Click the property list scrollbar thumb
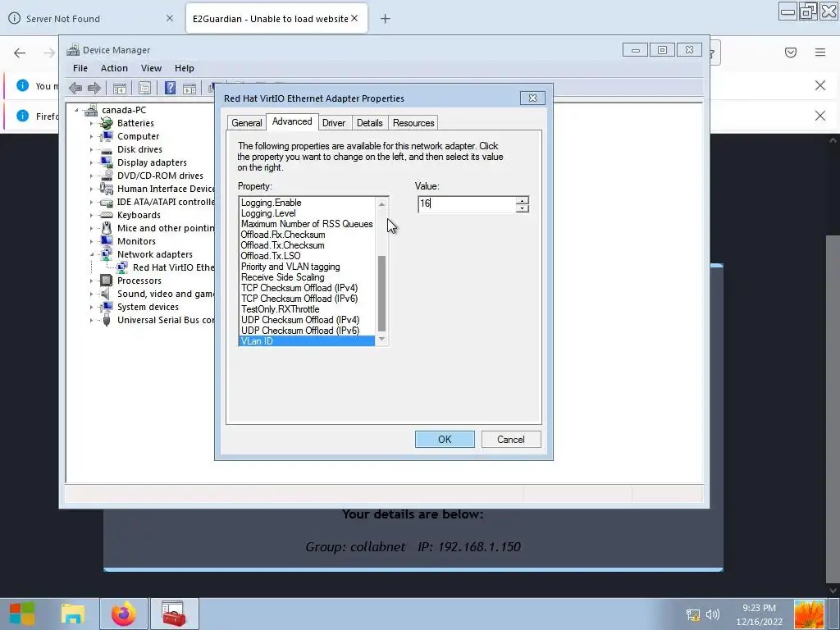840x630 pixels. click(x=382, y=293)
